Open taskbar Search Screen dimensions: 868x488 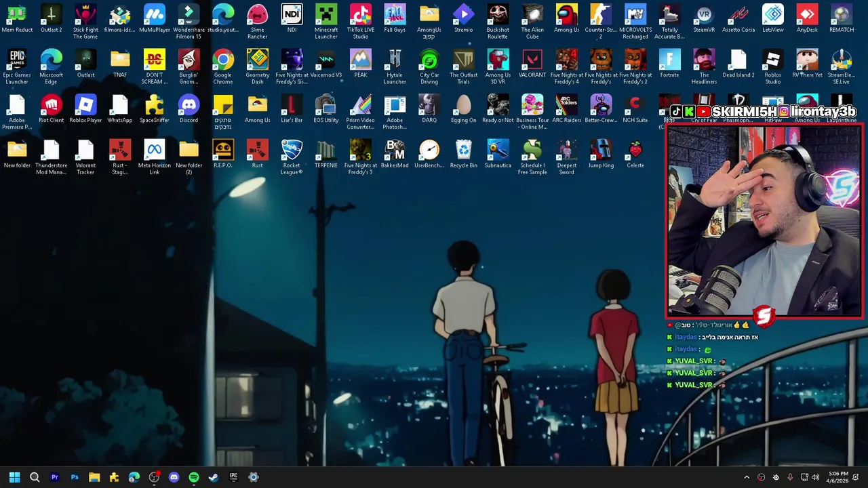point(35,477)
